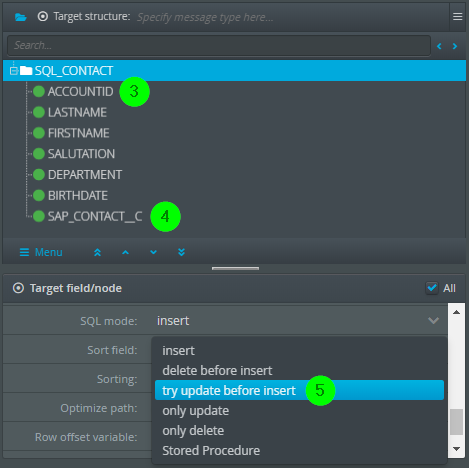
Task: Collapse the SQL_CONTACT tree node
Action: click(x=14, y=71)
